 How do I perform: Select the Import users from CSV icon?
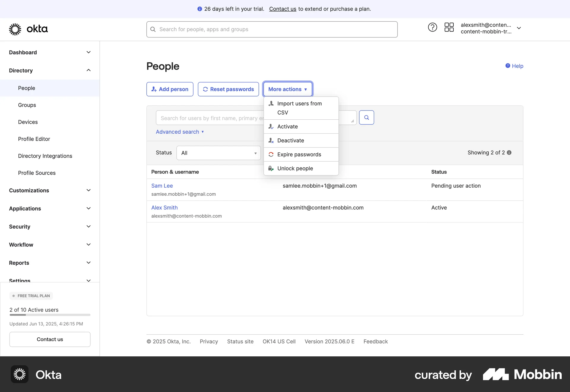point(271,103)
